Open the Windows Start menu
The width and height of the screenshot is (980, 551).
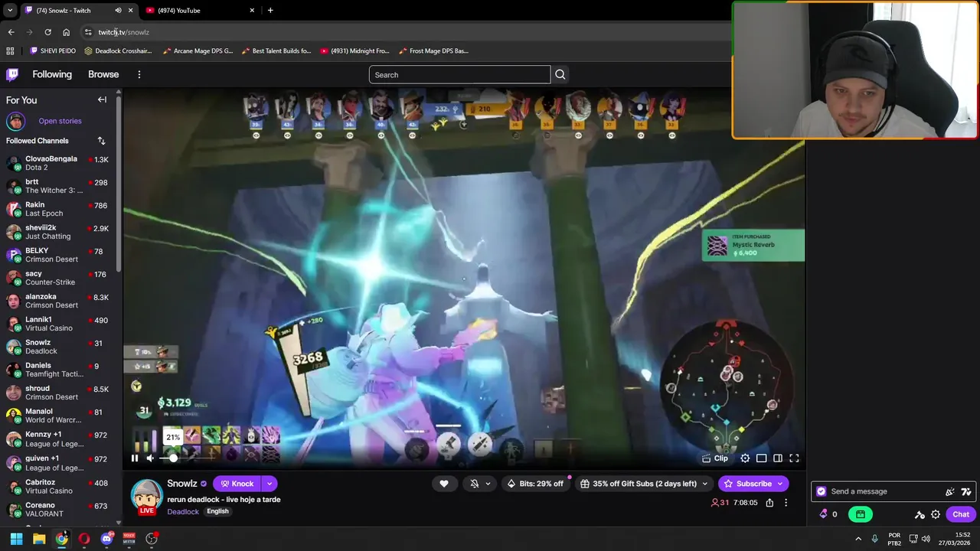[x=16, y=539]
